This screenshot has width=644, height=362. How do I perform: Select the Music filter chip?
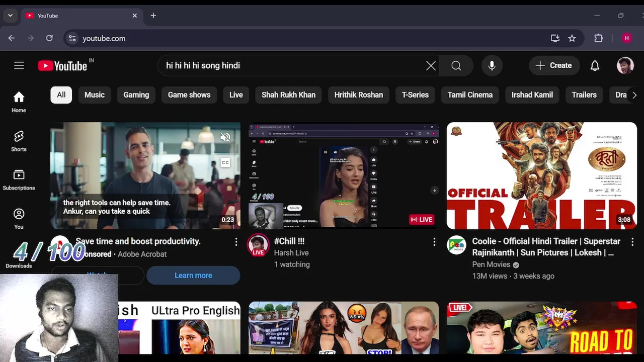pyautogui.click(x=95, y=95)
